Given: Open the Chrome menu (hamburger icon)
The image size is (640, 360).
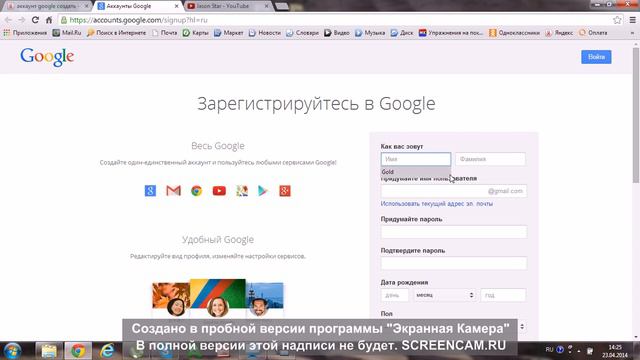Looking at the screenshot, I should (x=632, y=20).
